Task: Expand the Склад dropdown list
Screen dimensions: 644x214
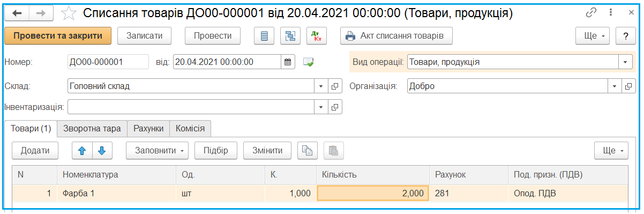Action: point(320,86)
